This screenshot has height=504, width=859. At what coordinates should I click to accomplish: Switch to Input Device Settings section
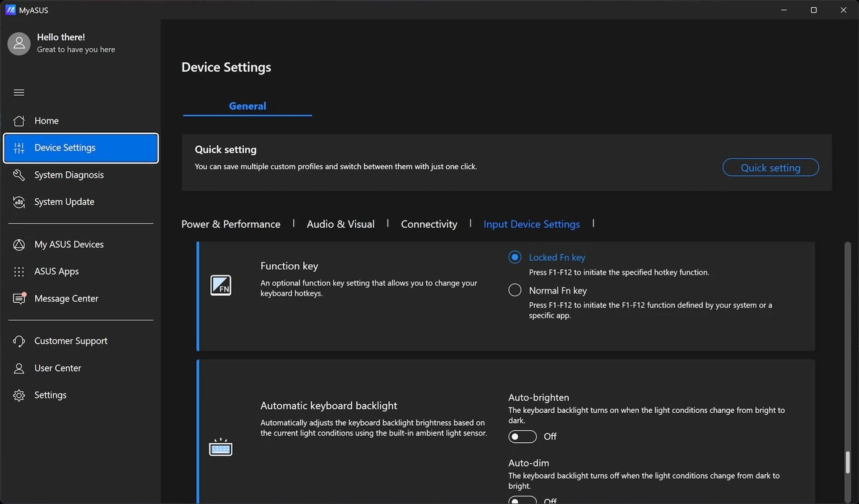pos(532,224)
